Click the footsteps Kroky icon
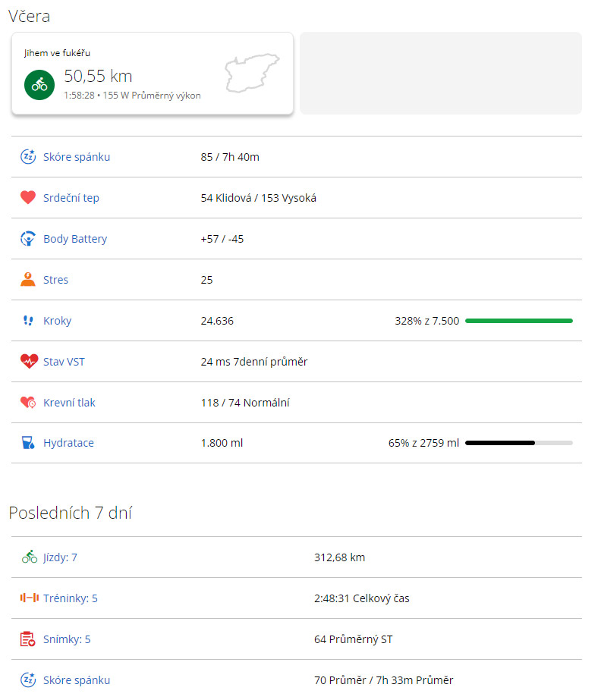Screen dimensions: 601x700 (x=28, y=321)
